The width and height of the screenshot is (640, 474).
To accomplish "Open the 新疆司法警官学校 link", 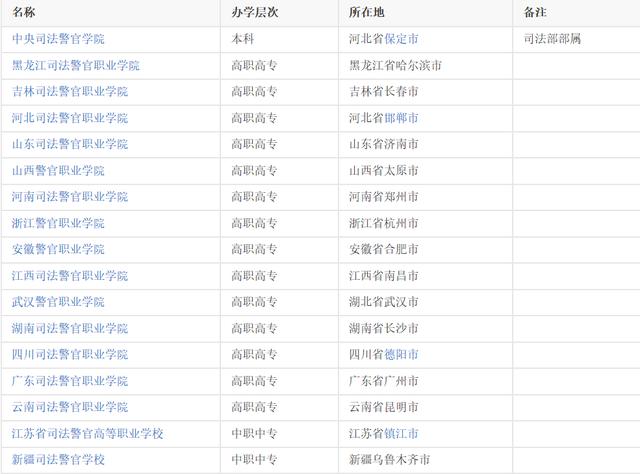I will click(58, 460).
